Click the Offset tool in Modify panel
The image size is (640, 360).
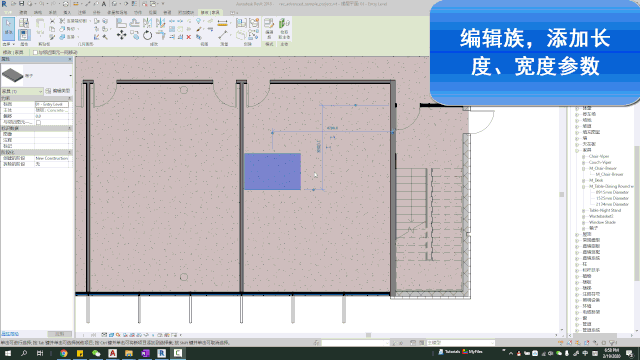pyautogui.click(x=134, y=23)
